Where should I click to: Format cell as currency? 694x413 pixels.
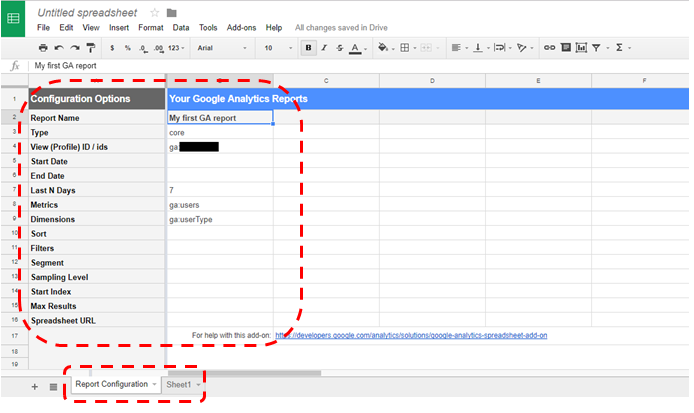[112, 48]
